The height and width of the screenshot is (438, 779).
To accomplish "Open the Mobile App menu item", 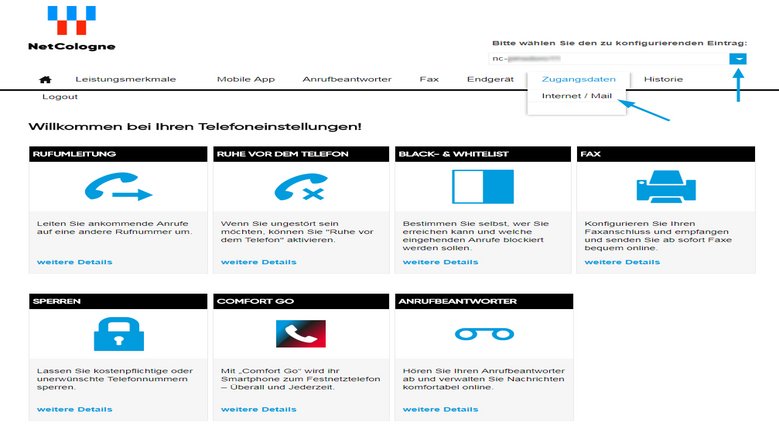I will (x=245, y=79).
